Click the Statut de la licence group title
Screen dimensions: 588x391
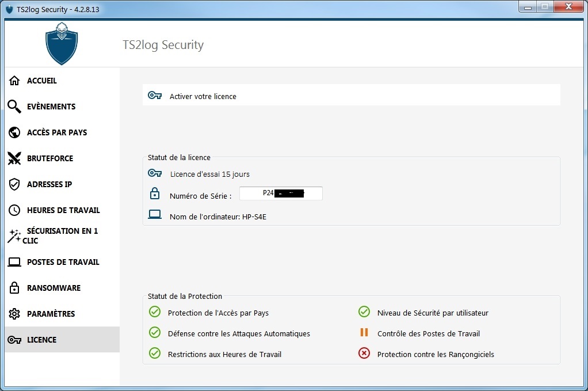click(179, 158)
